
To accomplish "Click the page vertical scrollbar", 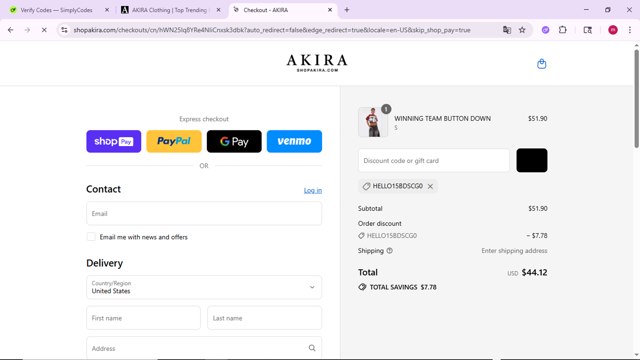I will [x=636, y=98].
